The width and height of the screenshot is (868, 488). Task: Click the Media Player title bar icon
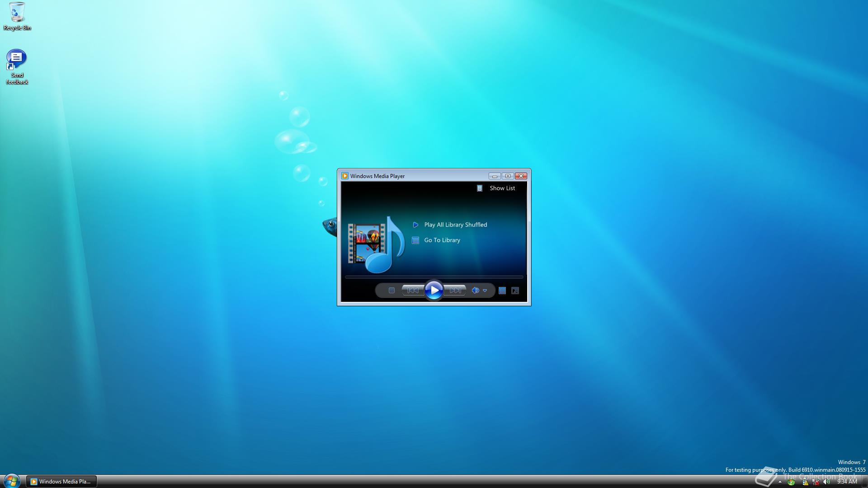coord(345,176)
